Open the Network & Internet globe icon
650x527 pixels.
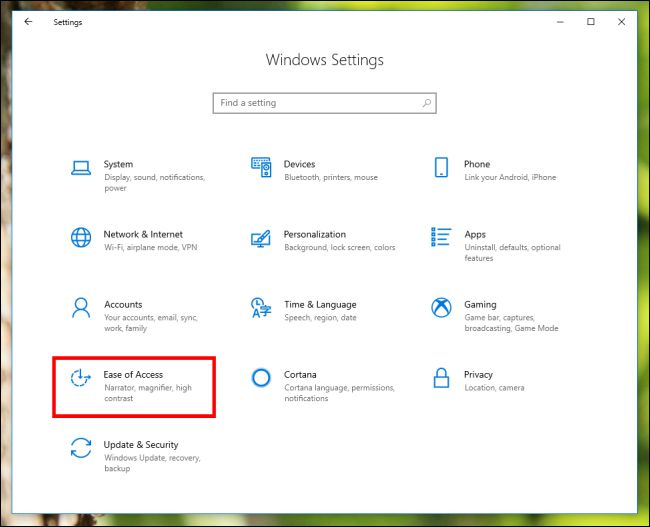click(81, 238)
